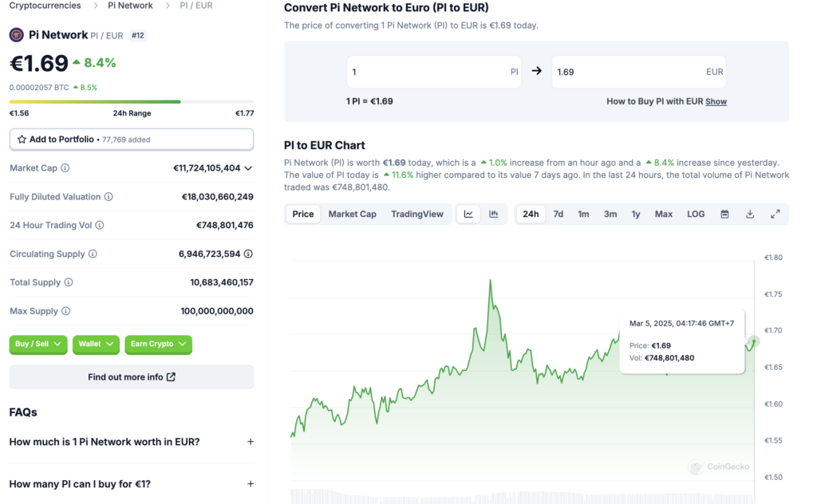This screenshot has height=504, width=817.
Task: Click info icon beside 6,946,723,594 value
Action: tap(249, 254)
